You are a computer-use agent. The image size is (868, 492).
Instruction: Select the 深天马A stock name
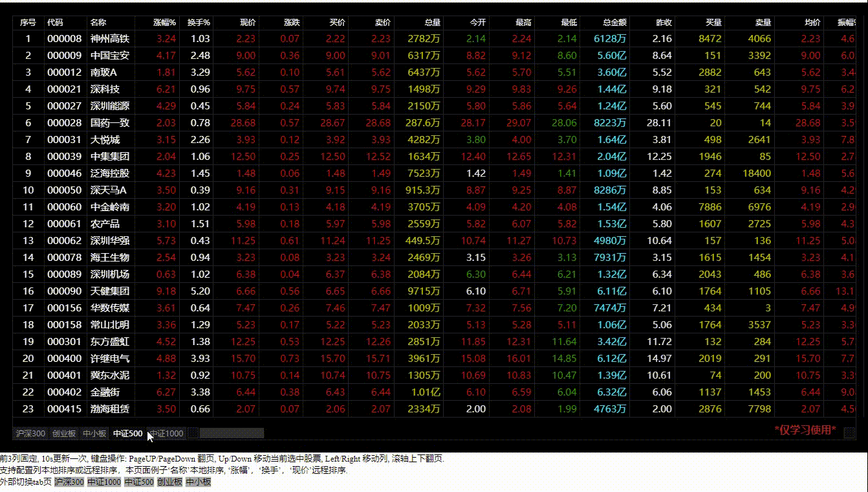point(109,190)
